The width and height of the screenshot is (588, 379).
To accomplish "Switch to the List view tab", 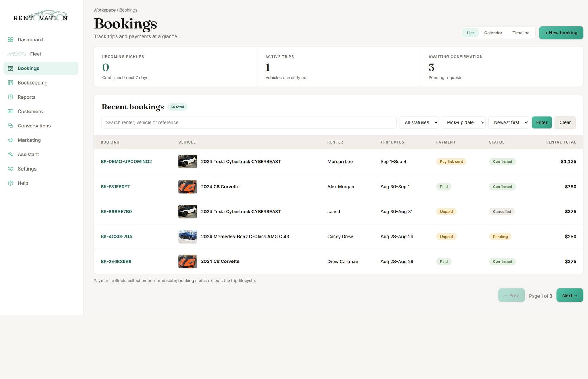I will [x=470, y=33].
